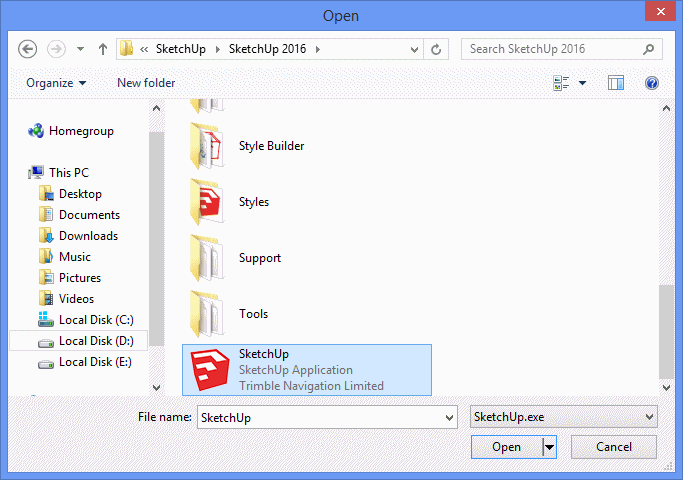Select the Support folder icon

click(207, 258)
